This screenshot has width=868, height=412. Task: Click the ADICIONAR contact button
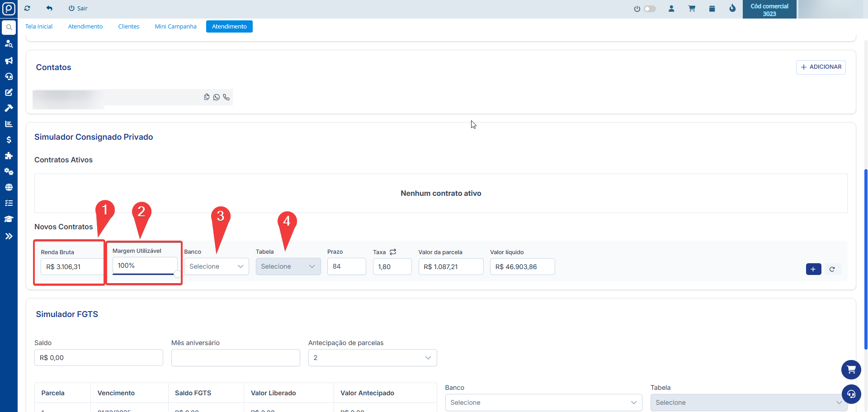click(821, 67)
